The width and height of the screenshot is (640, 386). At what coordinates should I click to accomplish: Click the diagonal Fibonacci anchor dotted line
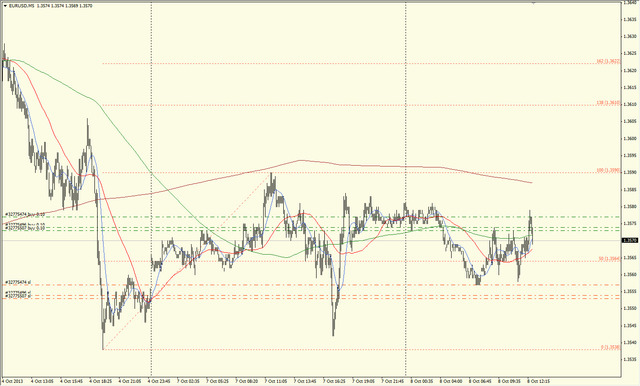click(188, 261)
